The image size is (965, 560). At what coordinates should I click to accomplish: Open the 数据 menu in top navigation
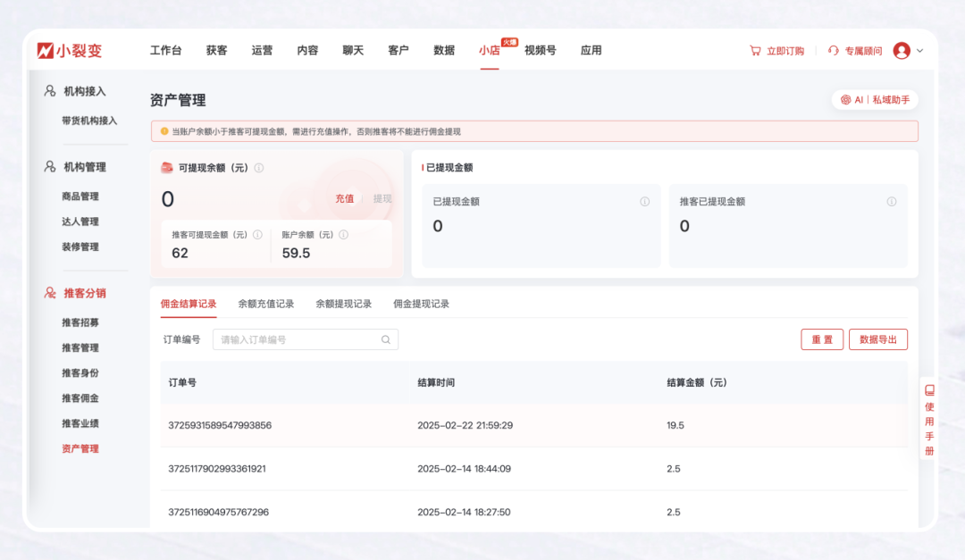[x=444, y=51]
